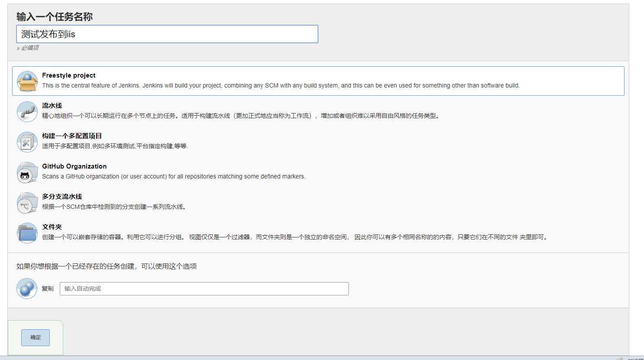
Task: Click description Scans a GitHub organization
Action: click(174, 176)
